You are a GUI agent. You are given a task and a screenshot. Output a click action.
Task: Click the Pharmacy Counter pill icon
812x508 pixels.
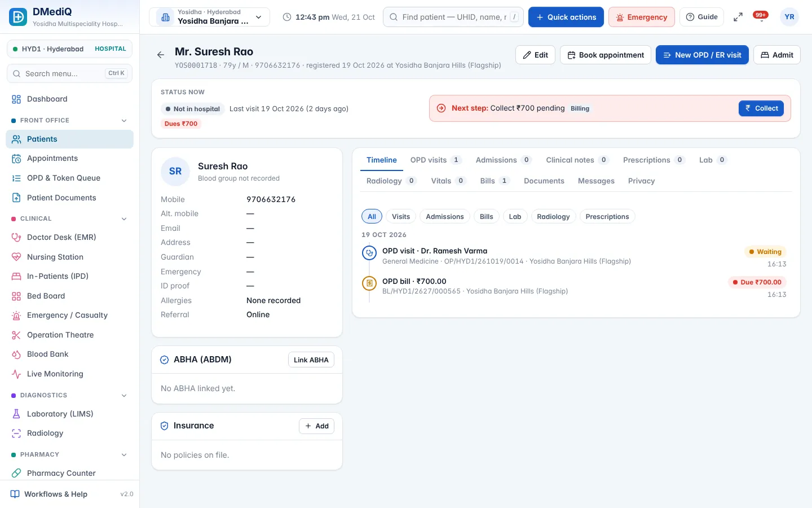click(x=16, y=473)
